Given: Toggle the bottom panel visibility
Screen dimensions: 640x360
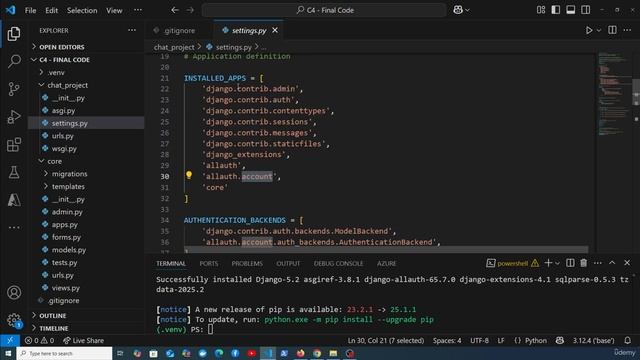Looking at the screenshot, I should [571, 10].
